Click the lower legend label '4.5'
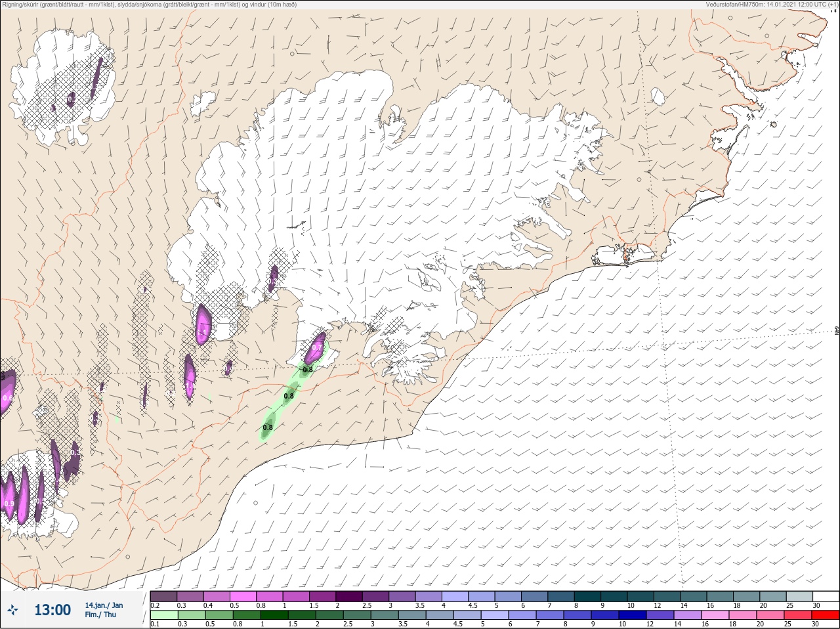 click(x=459, y=624)
